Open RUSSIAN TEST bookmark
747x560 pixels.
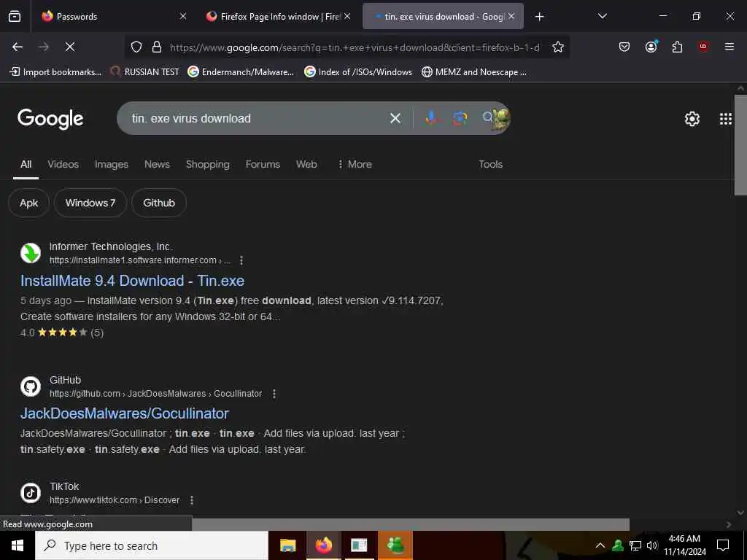145,72
